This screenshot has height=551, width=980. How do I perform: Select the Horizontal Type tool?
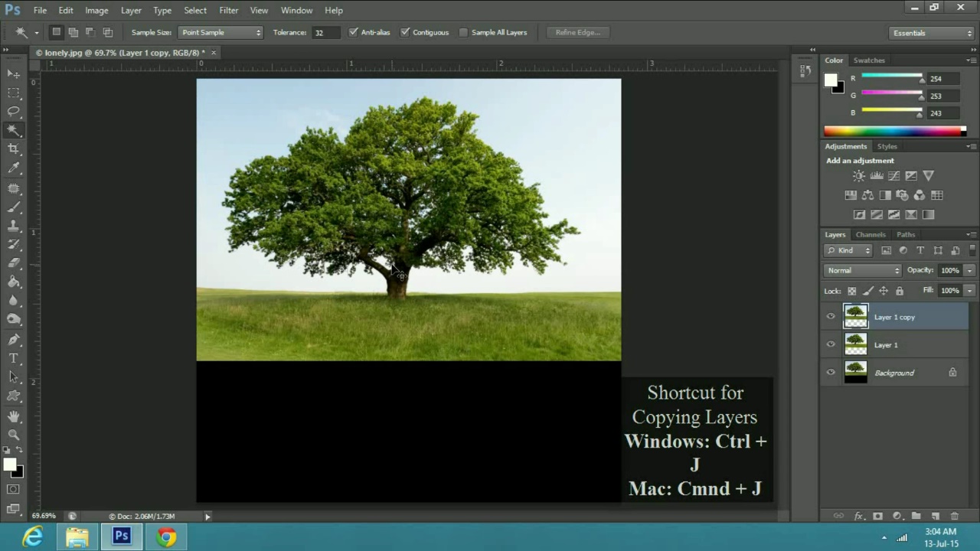click(x=14, y=358)
